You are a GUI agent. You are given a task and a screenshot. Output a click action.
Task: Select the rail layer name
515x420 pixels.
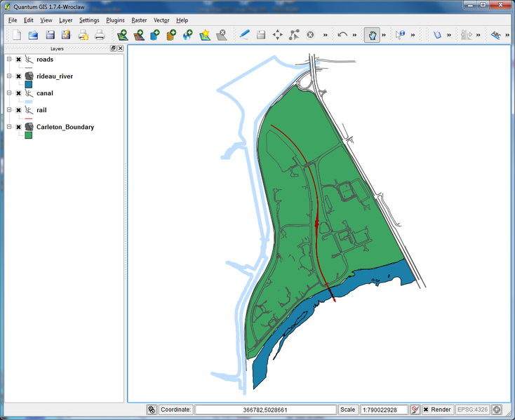pyautogui.click(x=41, y=110)
